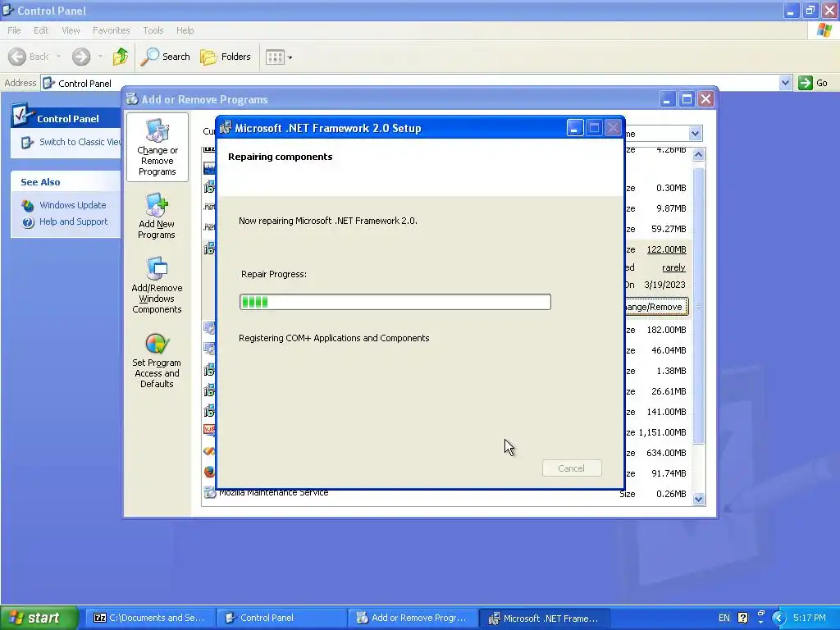
Task: Click the 634.00MB size value
Action: coord(666,453)
